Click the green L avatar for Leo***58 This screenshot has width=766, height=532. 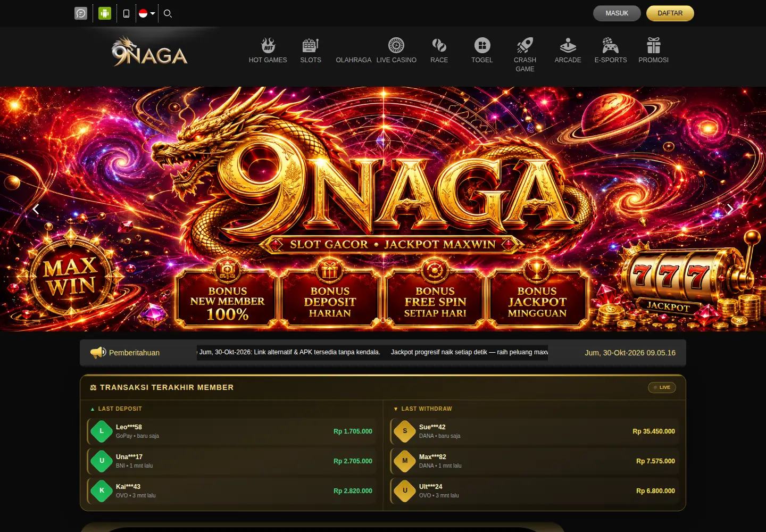(102, 431)
